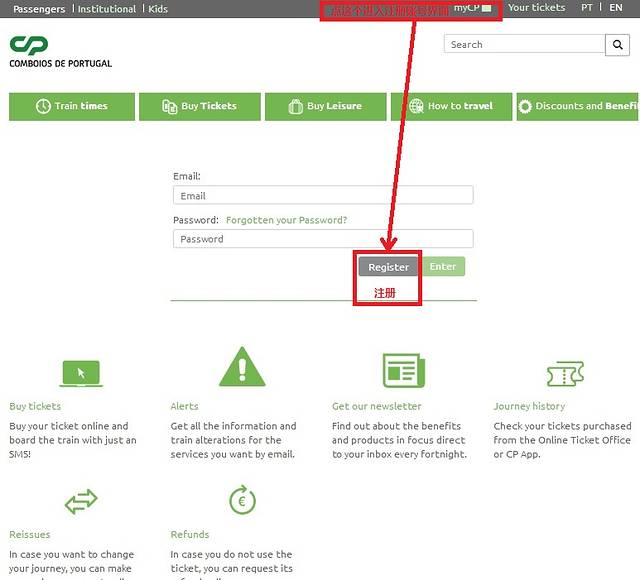Click the Refunds euro circle icon
This screenshot has width=640, height=580.
coord(242,500)
